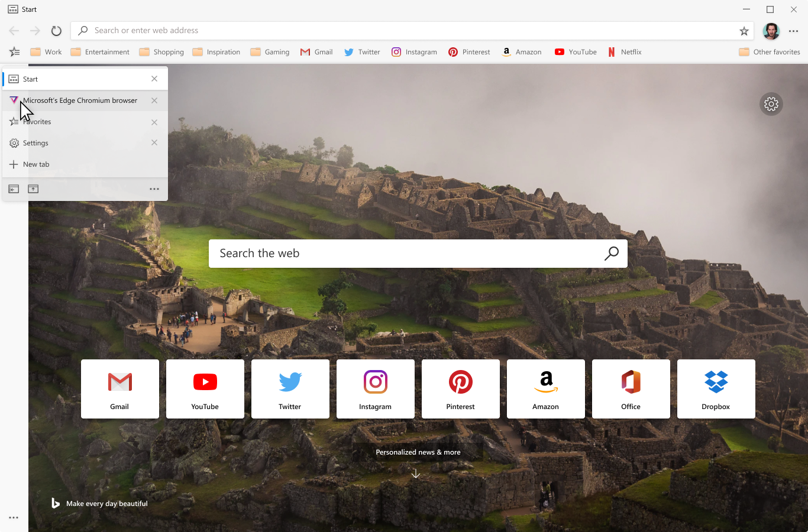Open the Dropbox quick link tile
Viewport: 808px width, 532px height.
(716, 389)
